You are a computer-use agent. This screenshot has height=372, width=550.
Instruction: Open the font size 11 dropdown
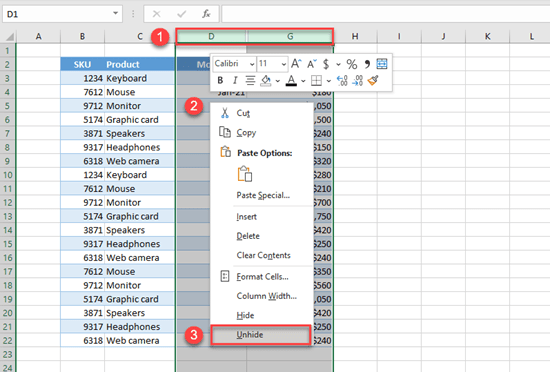283,64
